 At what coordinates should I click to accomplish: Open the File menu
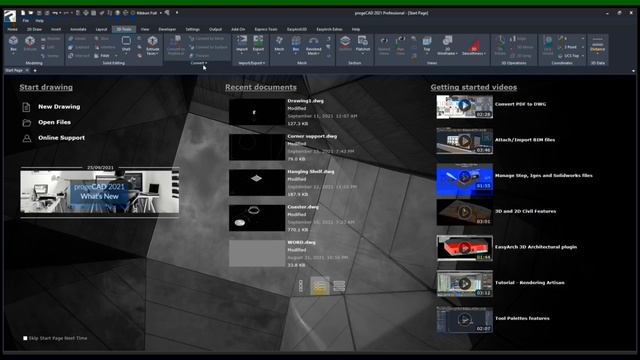coord(26,20)
